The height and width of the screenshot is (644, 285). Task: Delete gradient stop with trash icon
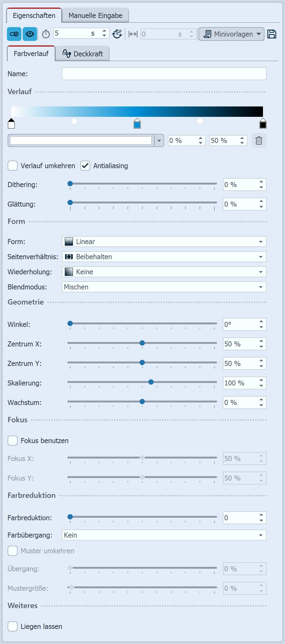point(259,140)
